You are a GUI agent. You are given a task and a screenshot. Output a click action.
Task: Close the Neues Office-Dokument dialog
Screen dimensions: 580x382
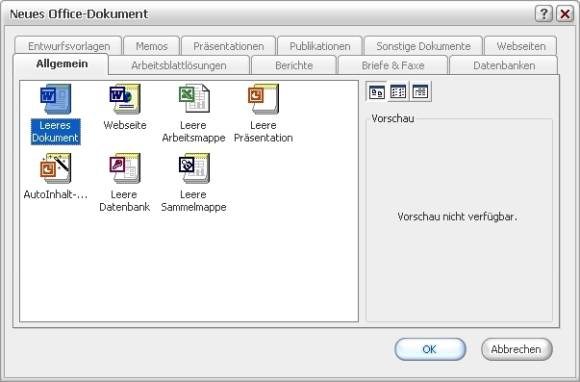coord(565,14)
